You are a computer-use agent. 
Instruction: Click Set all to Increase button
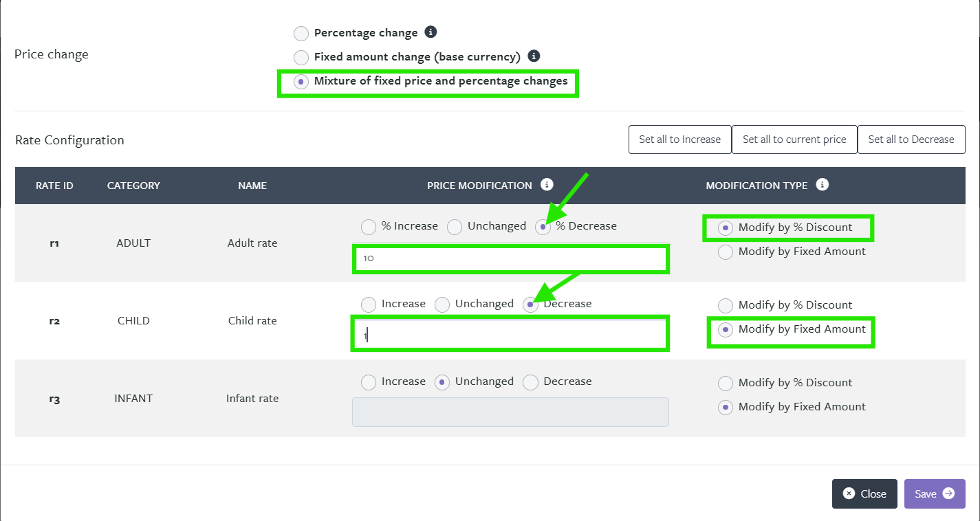coord(679,140)
